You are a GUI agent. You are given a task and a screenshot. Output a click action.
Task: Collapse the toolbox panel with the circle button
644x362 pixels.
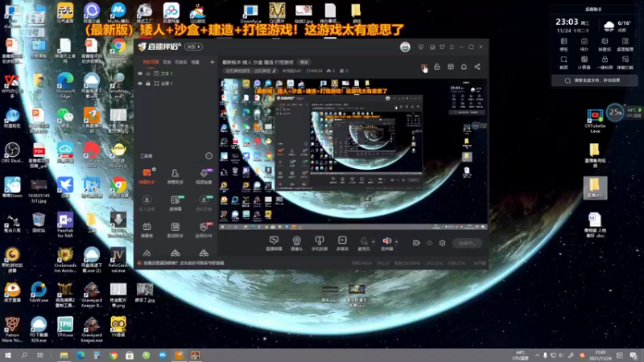click(x=208, y=156)
